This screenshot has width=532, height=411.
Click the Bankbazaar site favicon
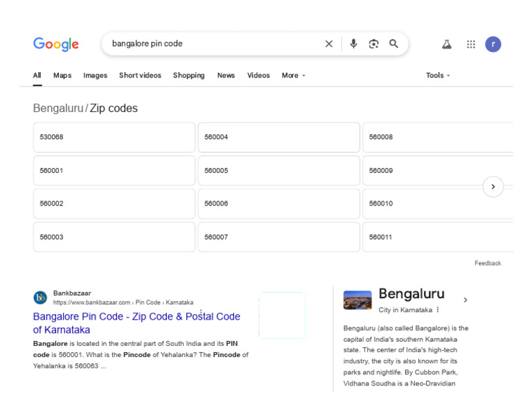pyautogui.click(x=40, y=298)
